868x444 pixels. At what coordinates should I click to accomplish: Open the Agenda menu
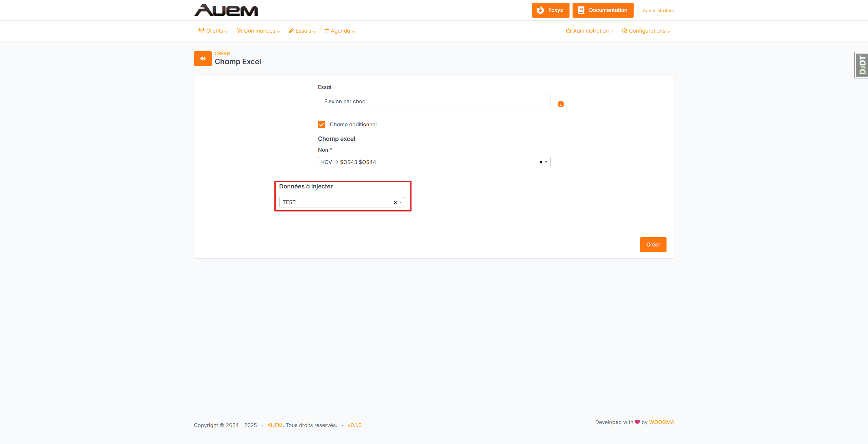pos(340,31)
